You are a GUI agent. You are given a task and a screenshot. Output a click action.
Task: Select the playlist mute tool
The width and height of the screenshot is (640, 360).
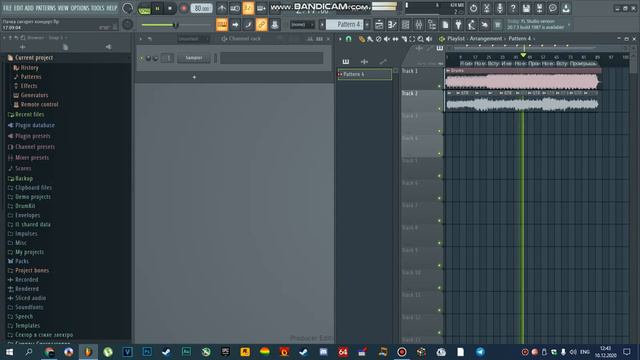[x=387, y=39]
